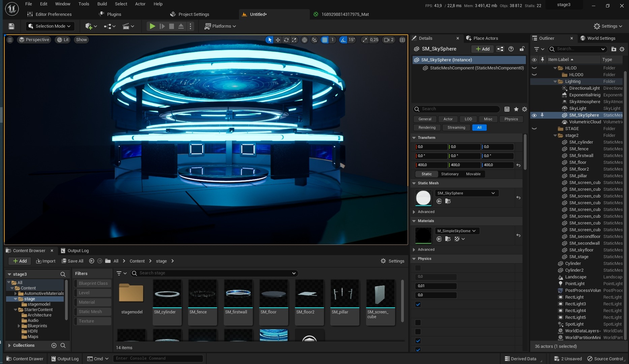Screen dimensions: 629x364
Task: Select the translate gizmo tool in viewport
Action: (x=278, y=40)
